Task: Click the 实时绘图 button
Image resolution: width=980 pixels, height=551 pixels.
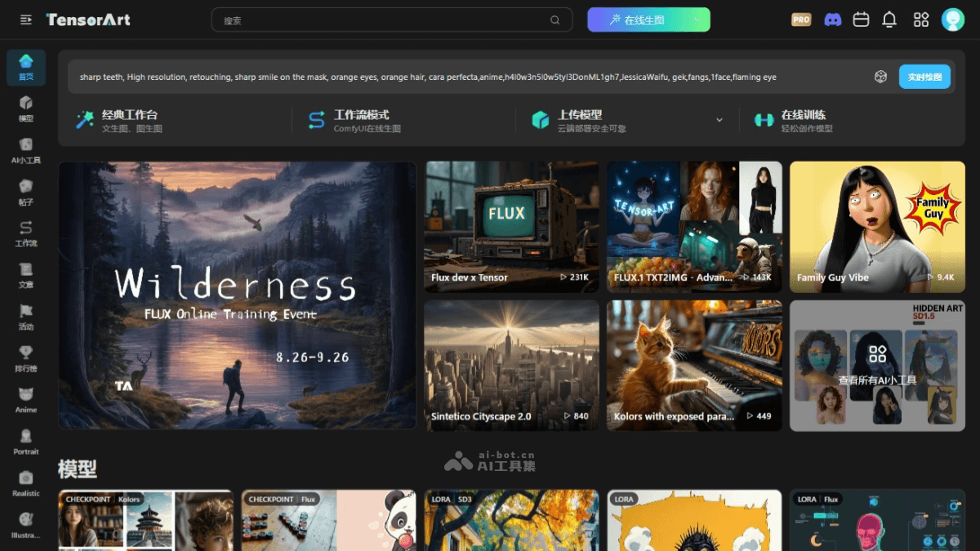Action: (924, 77)
